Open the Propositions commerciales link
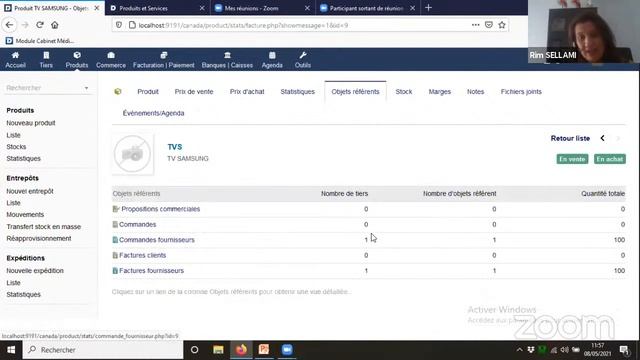Screen dimensions: 640x360 pos(160,209)
